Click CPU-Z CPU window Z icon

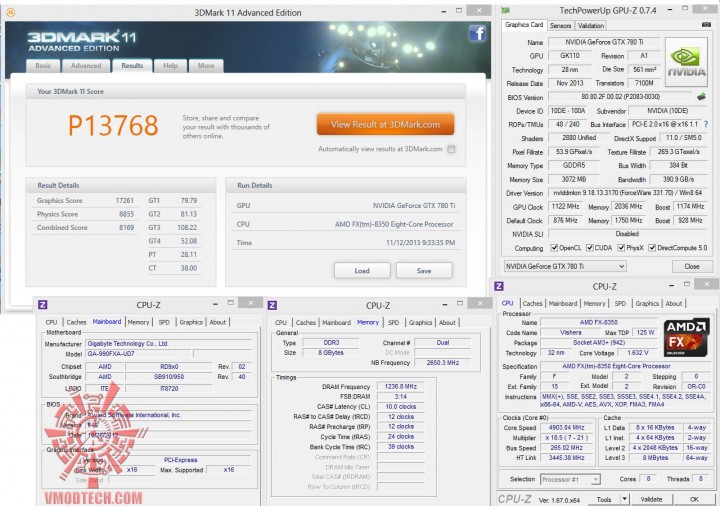tap(499, 287)
